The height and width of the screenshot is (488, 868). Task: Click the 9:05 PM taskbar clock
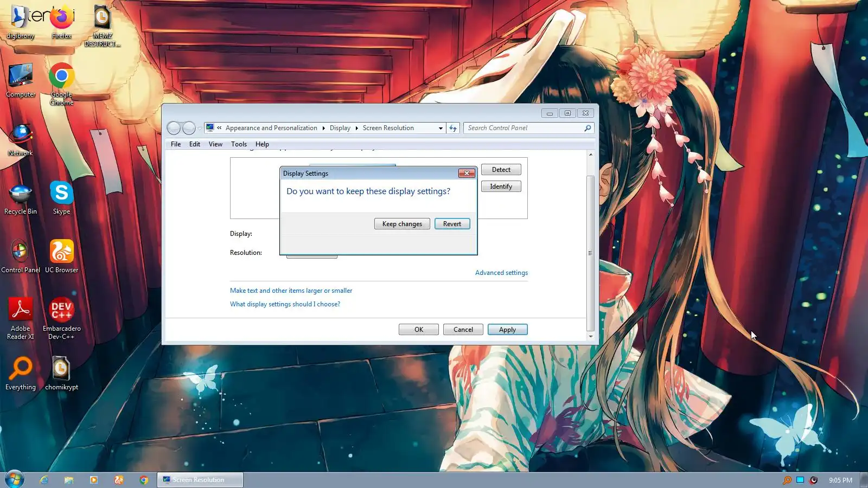(840, 480)
